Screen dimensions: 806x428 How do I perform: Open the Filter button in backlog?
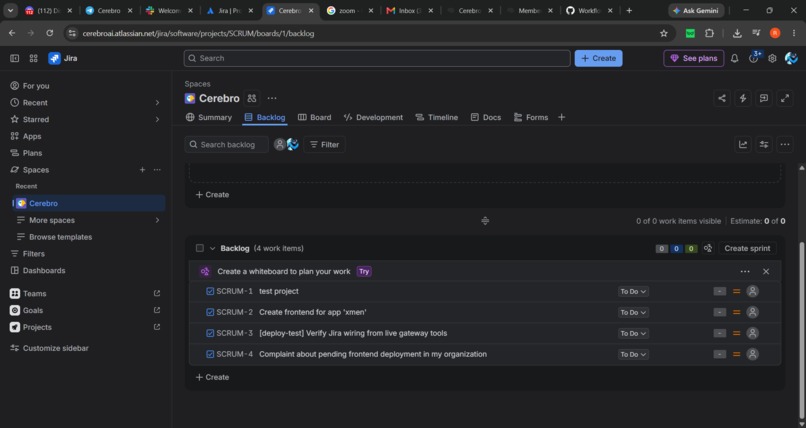tap(324, 144)
